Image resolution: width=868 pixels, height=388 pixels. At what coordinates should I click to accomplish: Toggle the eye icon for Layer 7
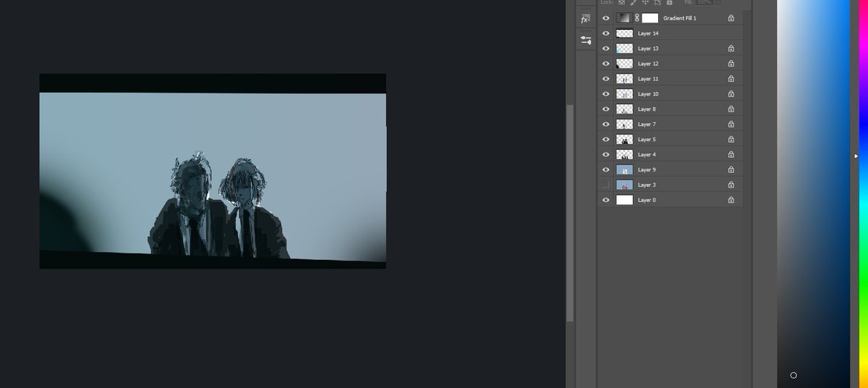pos(606,125)
